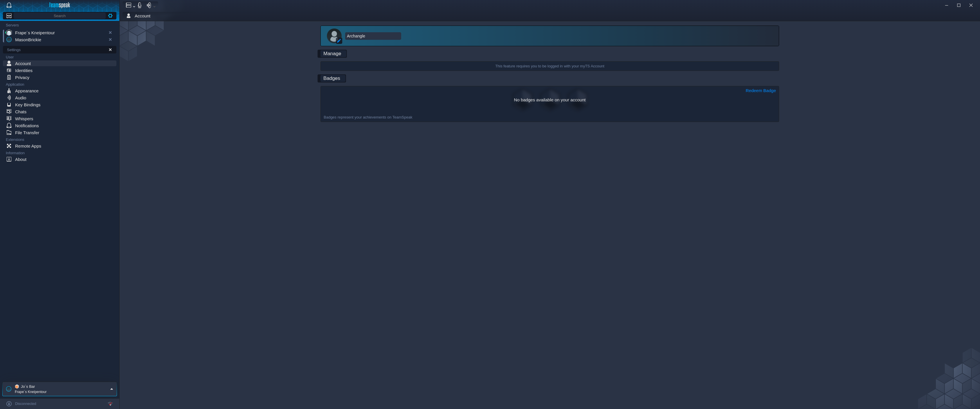Select the Remote Apps extension icon
Screen dimensions: 980x409
pos(9,146)
